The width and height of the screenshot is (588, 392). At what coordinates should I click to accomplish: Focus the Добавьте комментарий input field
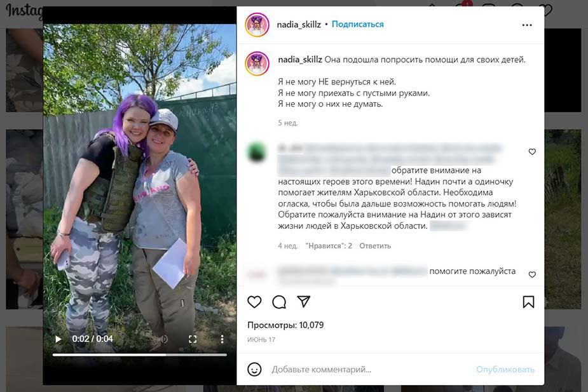(371, 370)
